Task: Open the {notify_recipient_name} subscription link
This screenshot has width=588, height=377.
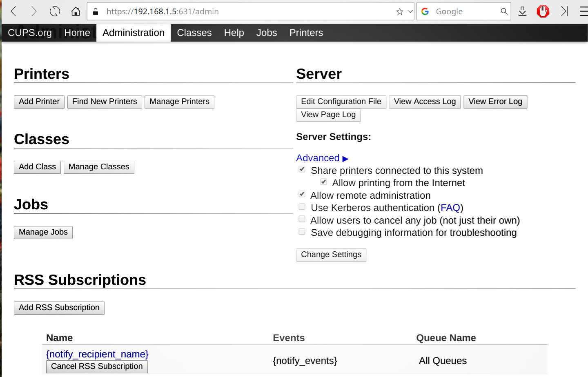Action: pos(97,354)
